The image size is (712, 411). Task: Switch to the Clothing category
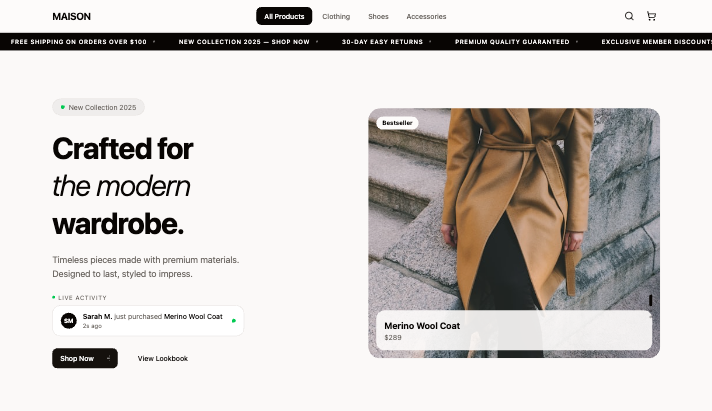point(336,16)
